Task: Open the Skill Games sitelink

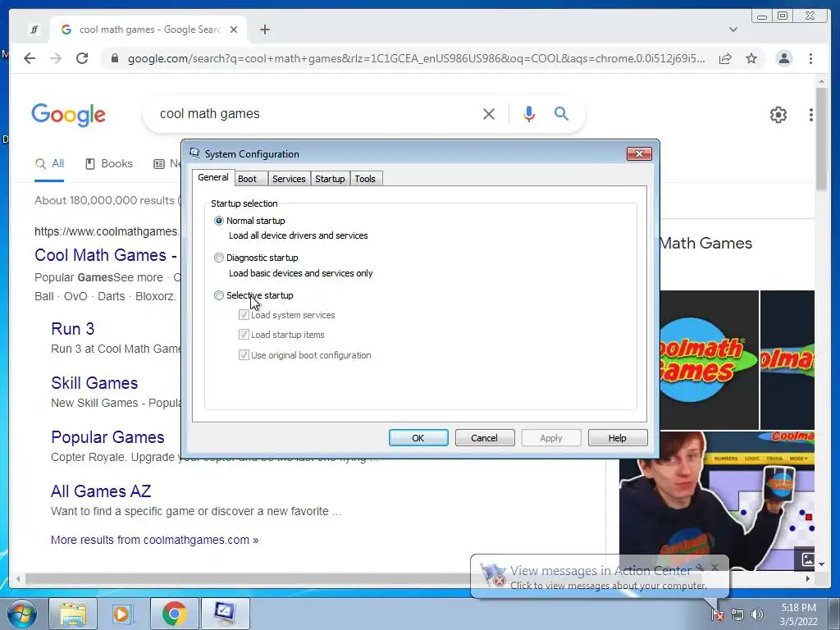Action: (94, 383)
